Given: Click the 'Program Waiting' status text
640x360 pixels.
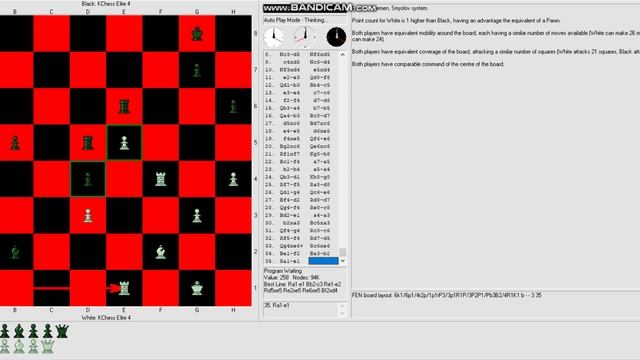Looking at the screenshot, I should tap(283, 271).
